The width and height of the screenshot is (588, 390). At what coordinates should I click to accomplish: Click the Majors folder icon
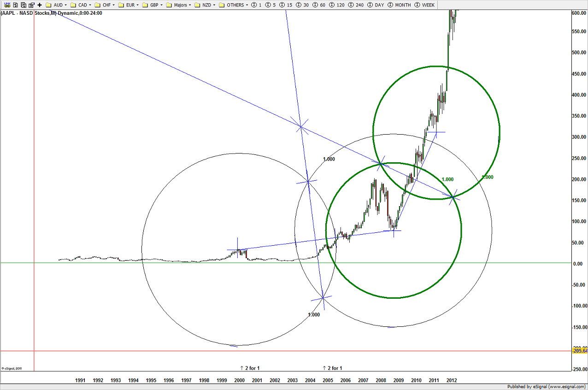(x=169, y=5)
